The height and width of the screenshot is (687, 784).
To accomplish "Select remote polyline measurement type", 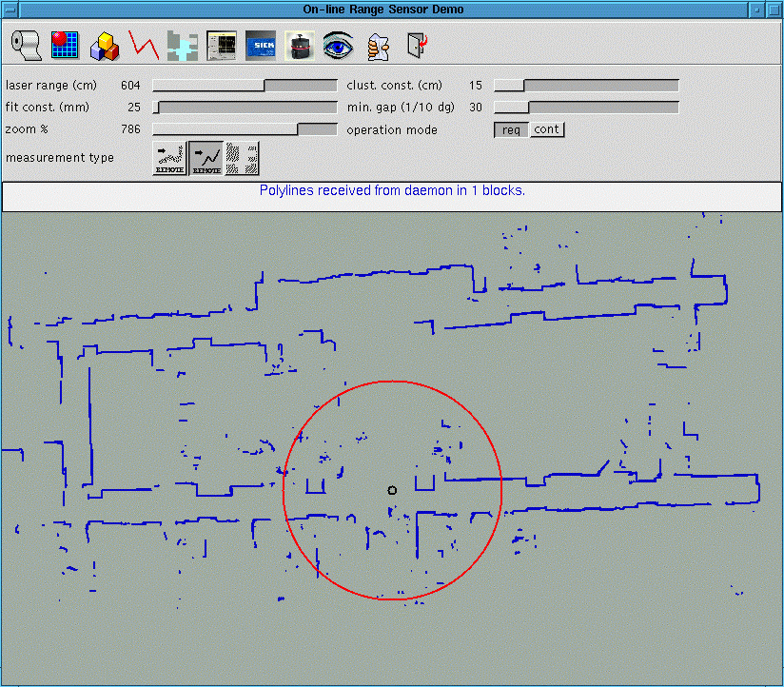I will (206, 158).
